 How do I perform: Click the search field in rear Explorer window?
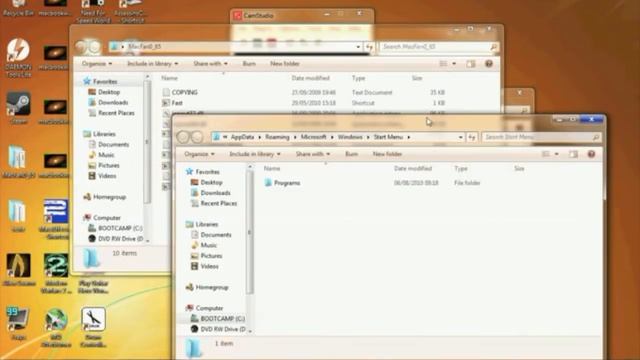439,47
